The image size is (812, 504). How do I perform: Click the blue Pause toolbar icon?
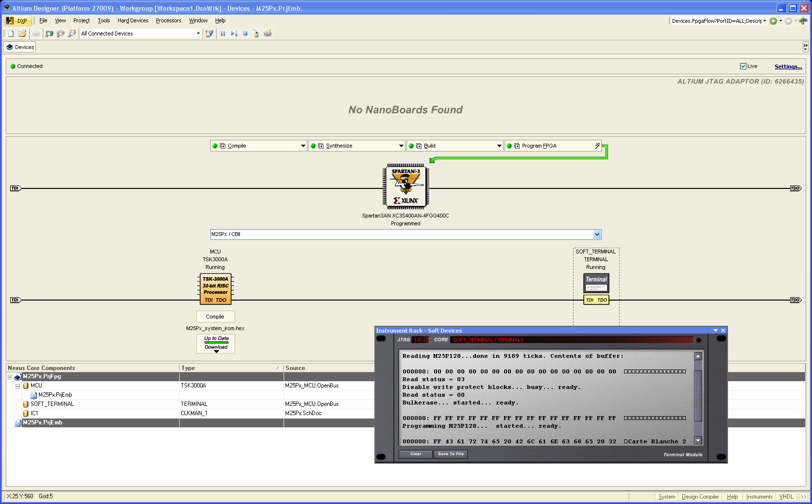pos(223,34)
